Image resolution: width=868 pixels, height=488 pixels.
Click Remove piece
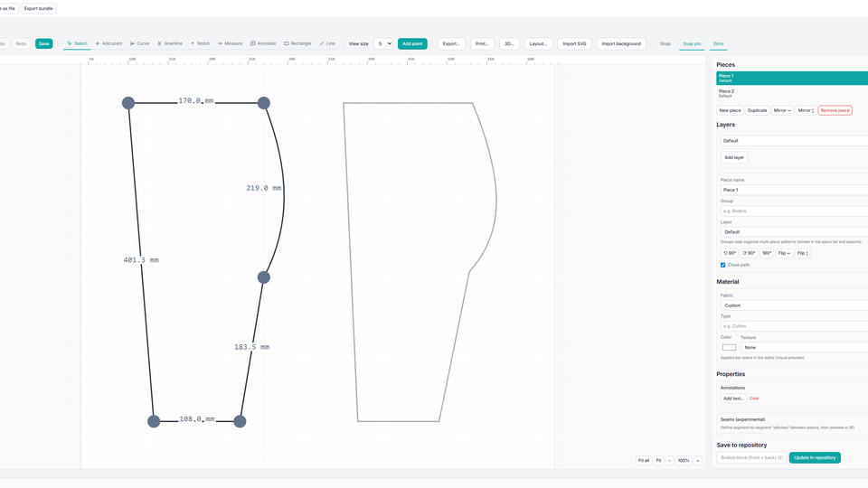(x=835, y=110)
